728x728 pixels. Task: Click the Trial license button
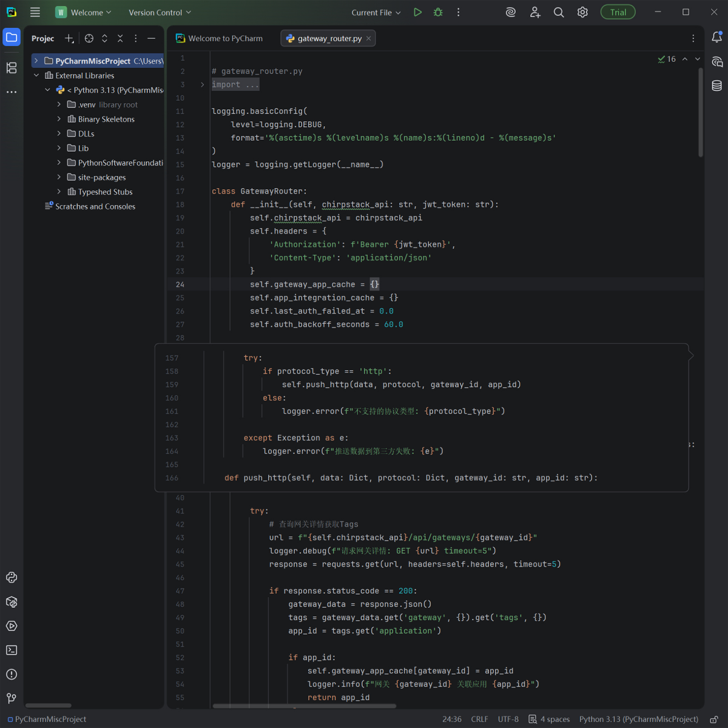pyautogui.click(x=618, y=12)
